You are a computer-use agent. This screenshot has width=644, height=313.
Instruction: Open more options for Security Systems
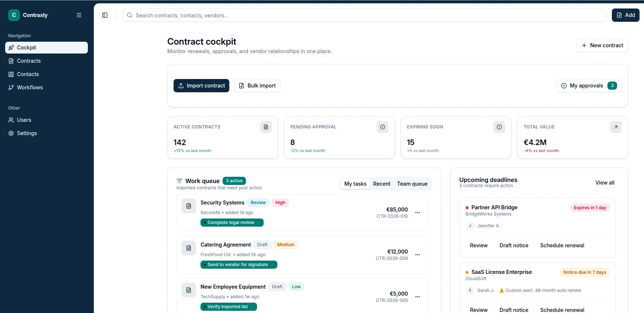(x=418, y=213)
